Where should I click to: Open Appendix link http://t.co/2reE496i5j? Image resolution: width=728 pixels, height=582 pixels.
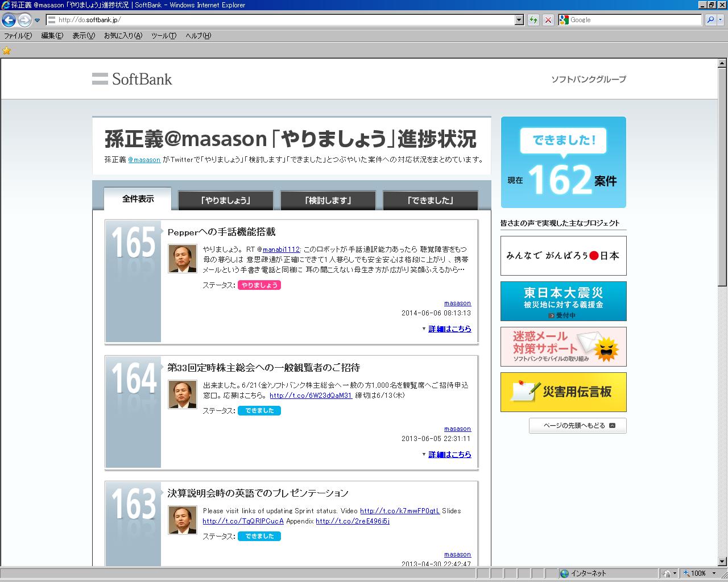point(353,521)
